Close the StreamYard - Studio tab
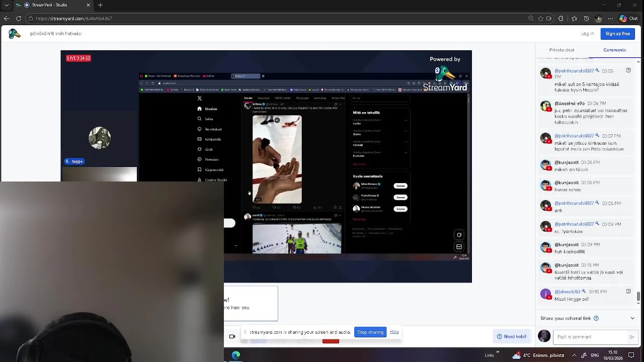 tap(88, 5)
